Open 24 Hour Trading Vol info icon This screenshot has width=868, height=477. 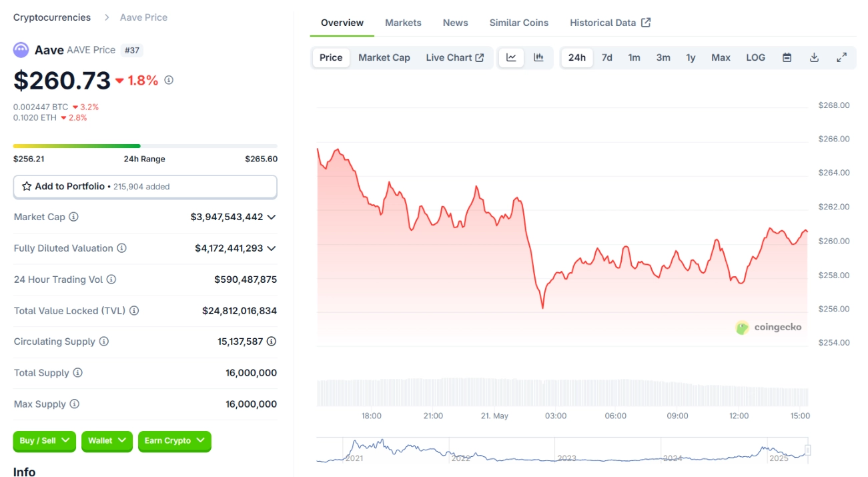point(111,280)
